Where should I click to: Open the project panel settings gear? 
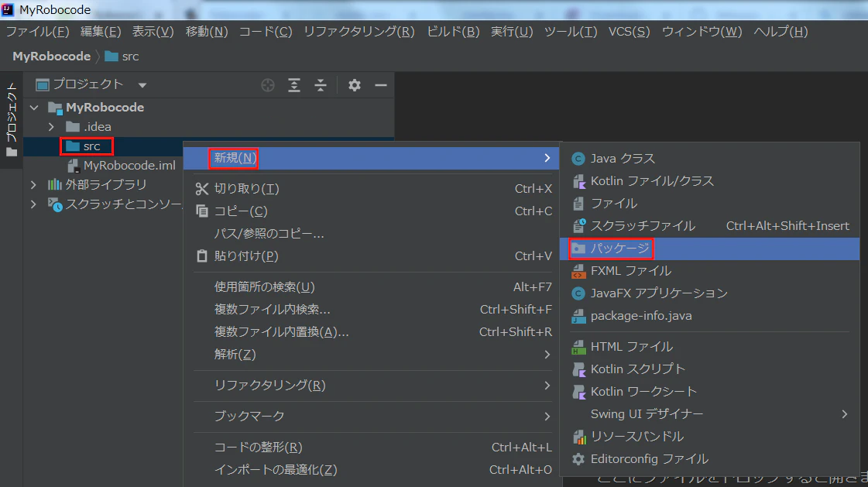pyautogui.click(x=355, y=85)
